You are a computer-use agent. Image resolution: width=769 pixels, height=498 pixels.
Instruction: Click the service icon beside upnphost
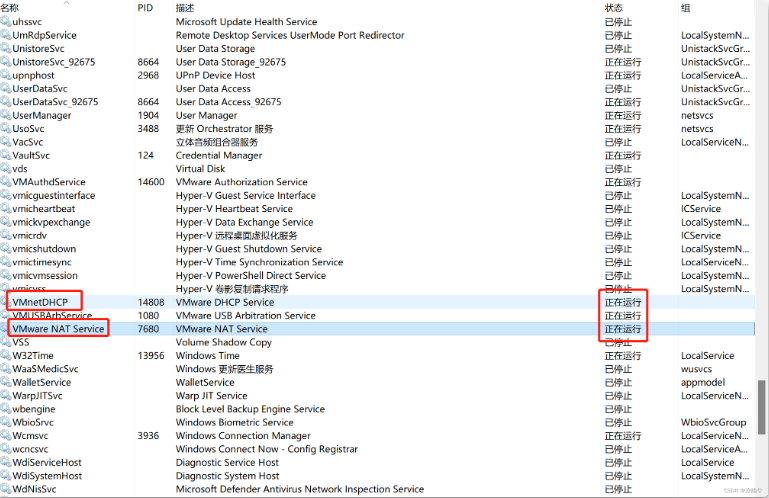point(5,75)
